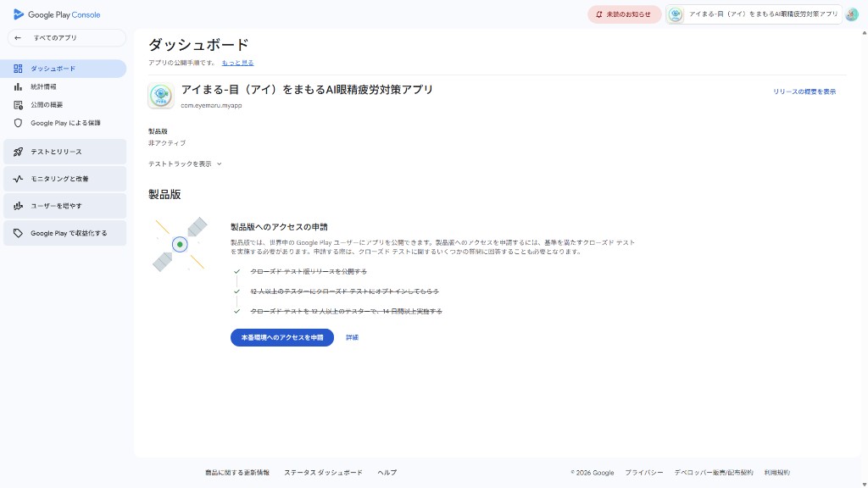Open the account avatar at top right
Viewport: 868px width, 488px height.
pyautogui.click(x=851, y=14)
